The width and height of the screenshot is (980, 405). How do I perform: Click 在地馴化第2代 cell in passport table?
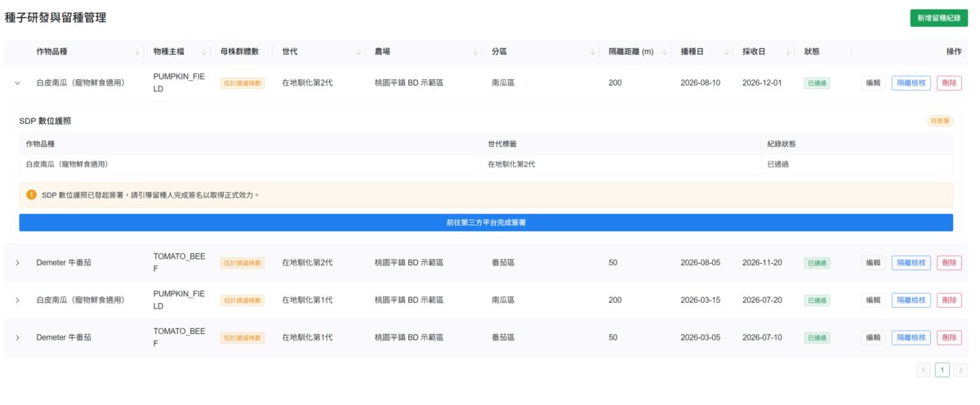pos(511,164)
